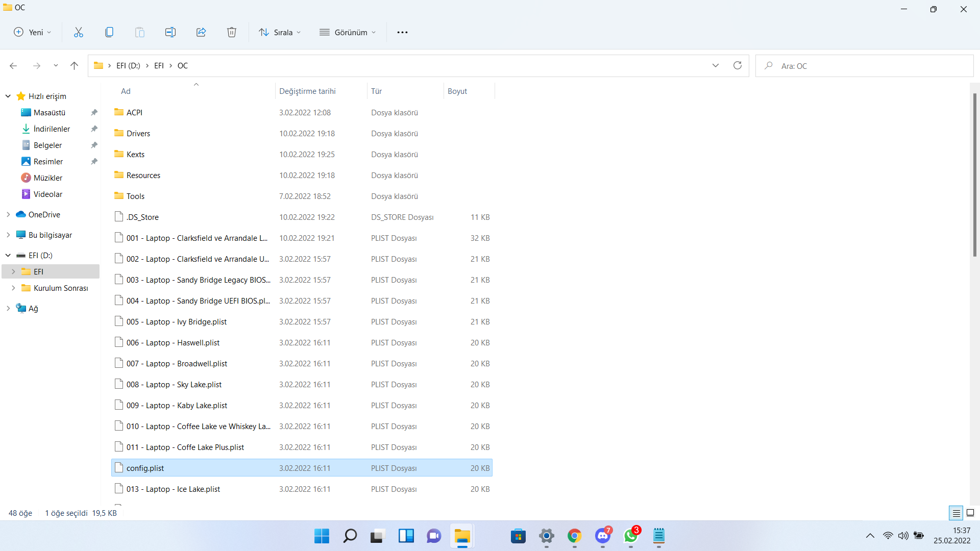Switch to large thumbnails view toggle
The height and width of the screenshot is (551, 980).
[970, 513]
